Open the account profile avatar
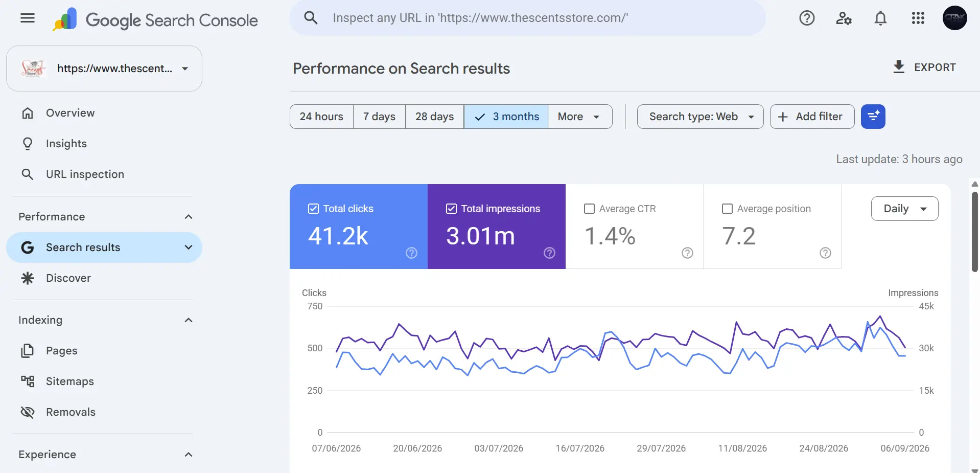Screen dimensions: 980x473 [x=954, y=18]
